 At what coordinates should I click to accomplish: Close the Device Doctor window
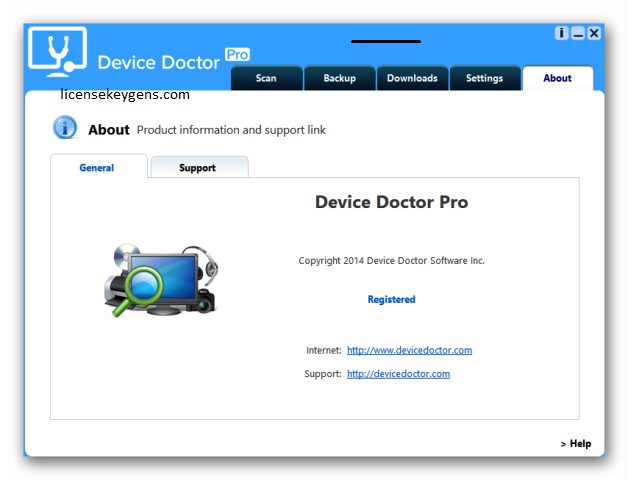[594, 33]
